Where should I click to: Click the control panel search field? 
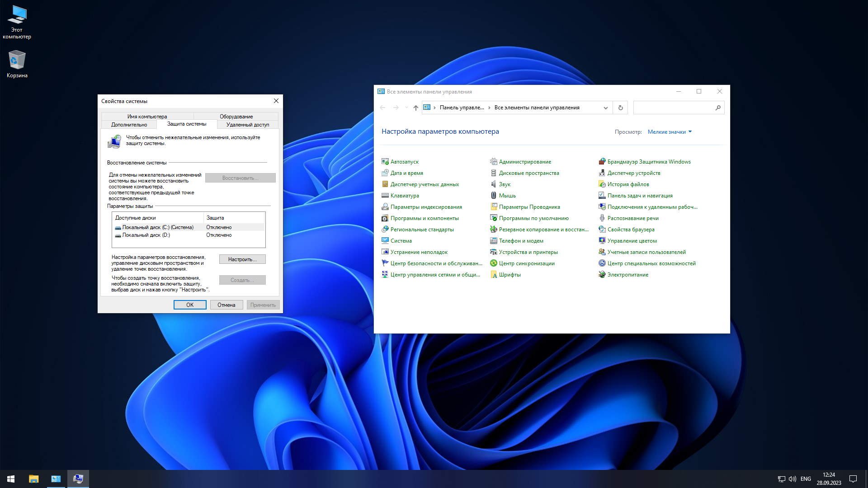point(674,108)
